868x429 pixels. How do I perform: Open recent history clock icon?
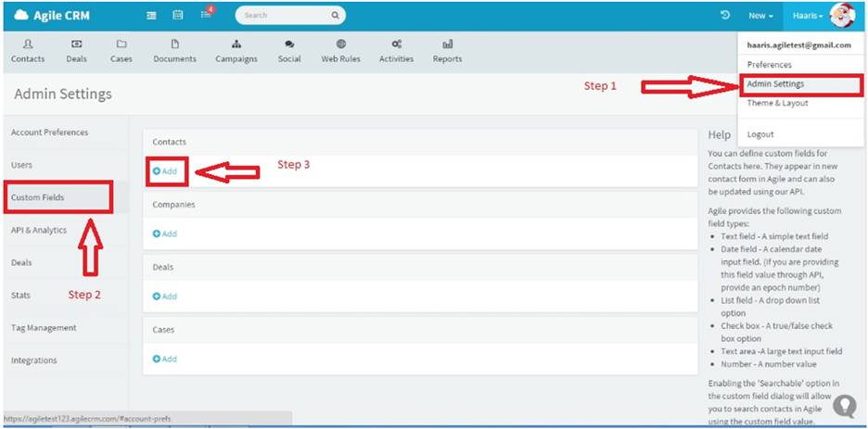724,16
